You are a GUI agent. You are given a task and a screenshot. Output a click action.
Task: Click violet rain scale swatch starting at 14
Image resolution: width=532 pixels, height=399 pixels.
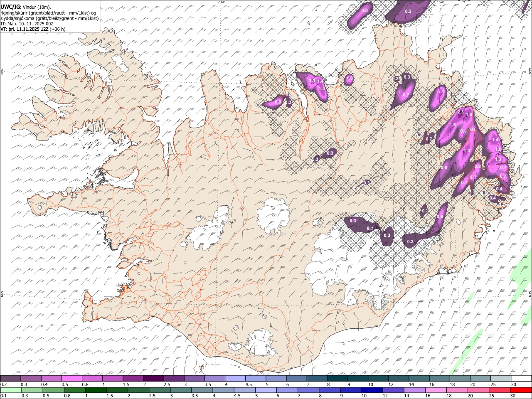pos(414,390)
